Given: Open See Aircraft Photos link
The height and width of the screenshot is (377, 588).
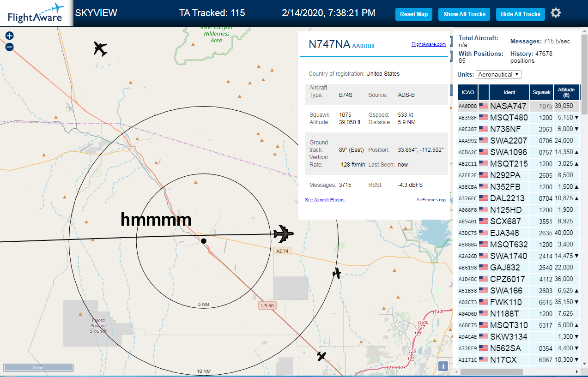Looking at the screenshot, I should pos(324,200).
